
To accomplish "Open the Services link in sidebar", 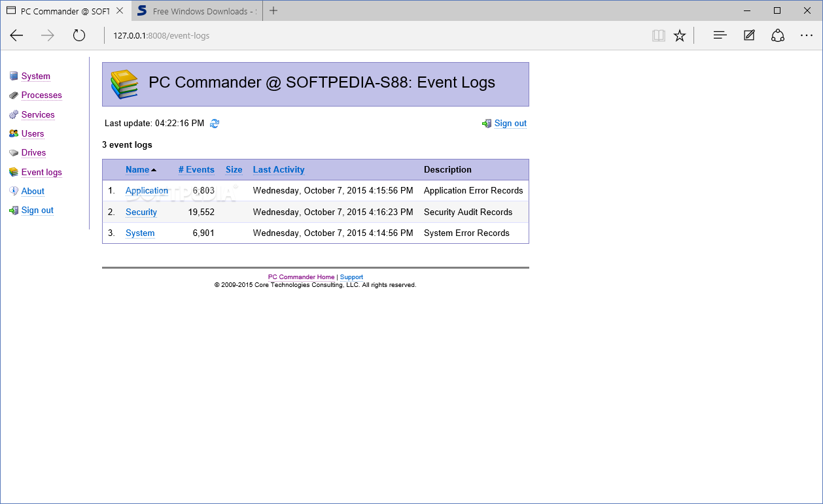I will coord(38,114).
